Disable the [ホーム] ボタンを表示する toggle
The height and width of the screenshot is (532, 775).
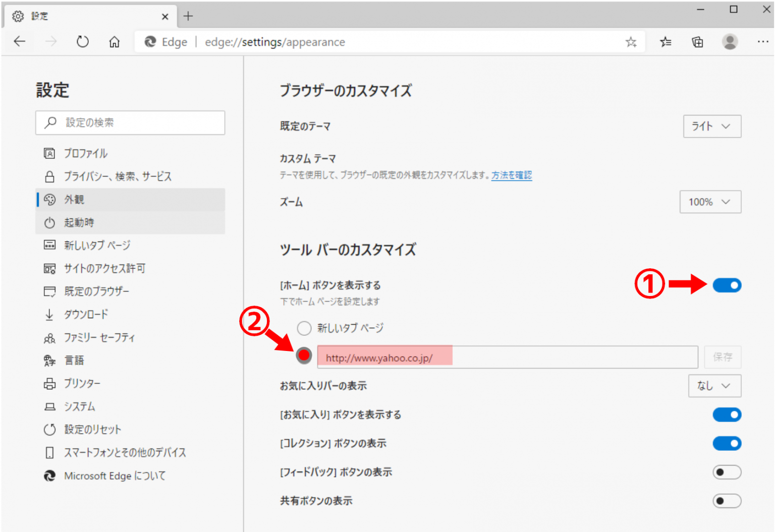pyautogui.click(x=727, y=285)
